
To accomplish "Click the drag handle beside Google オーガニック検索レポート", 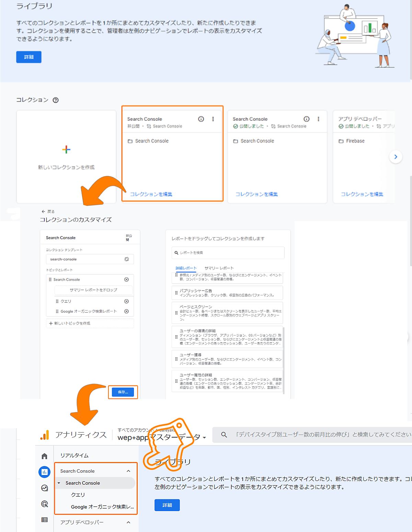I will [x=57, y=311].
